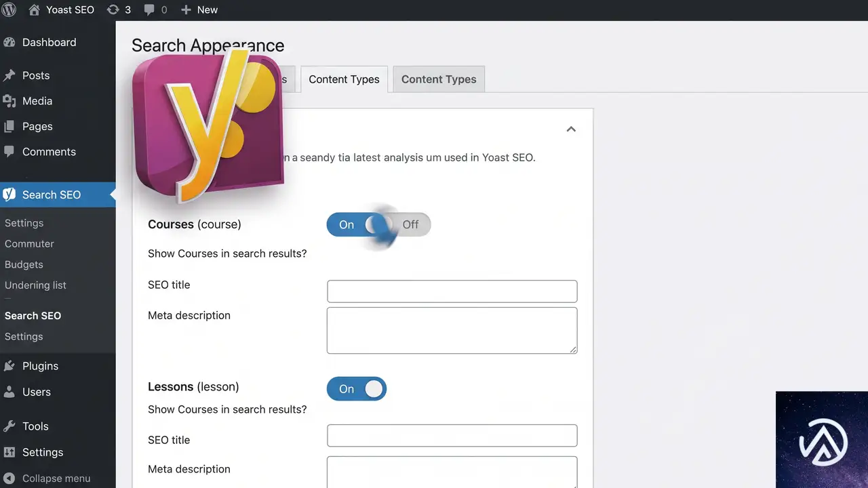
Task: Click the Users person icon
Action: [x=9, y=392]
